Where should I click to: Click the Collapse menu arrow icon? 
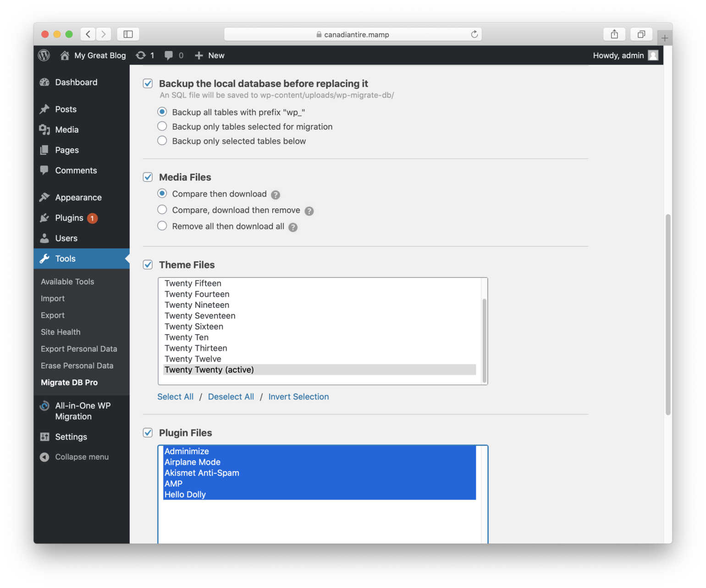[x=44, y=457]
